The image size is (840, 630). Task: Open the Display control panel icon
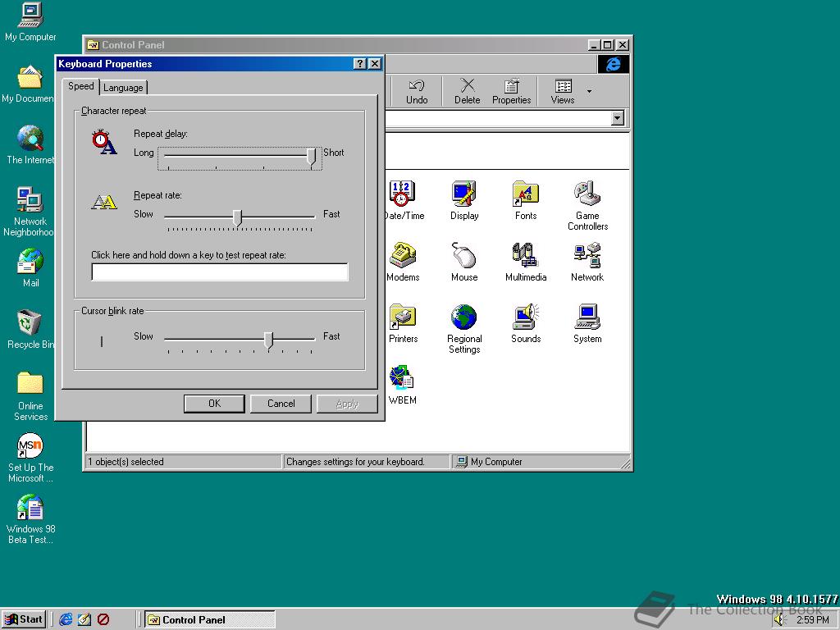click(x=463, y=194)
